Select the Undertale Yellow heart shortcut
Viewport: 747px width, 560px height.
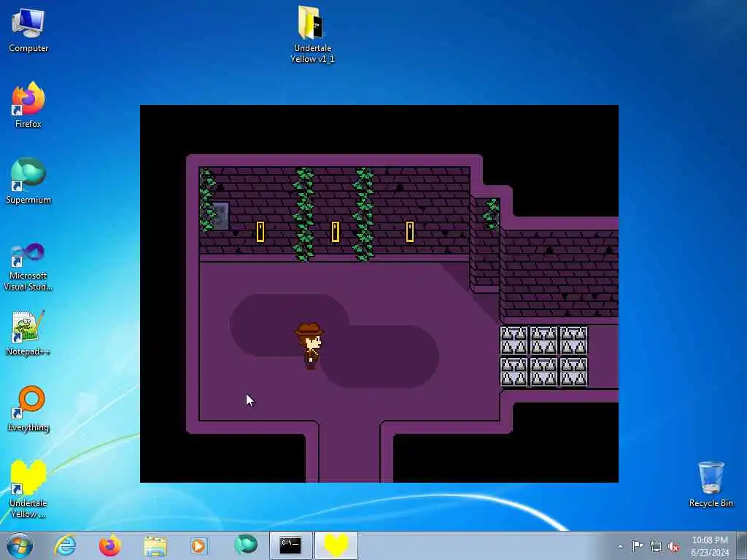tap(28, 489)
